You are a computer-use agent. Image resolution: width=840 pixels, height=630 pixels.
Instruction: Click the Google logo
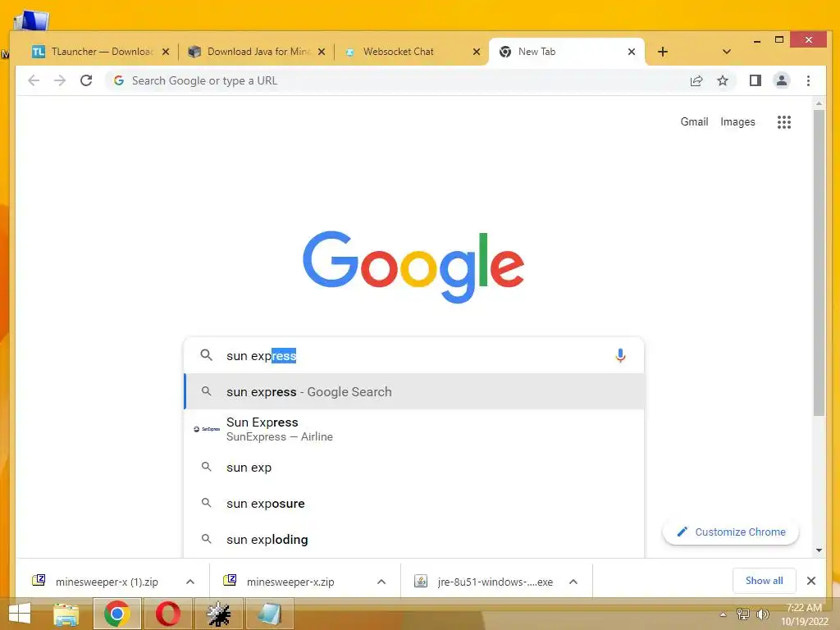pos(413,267)
